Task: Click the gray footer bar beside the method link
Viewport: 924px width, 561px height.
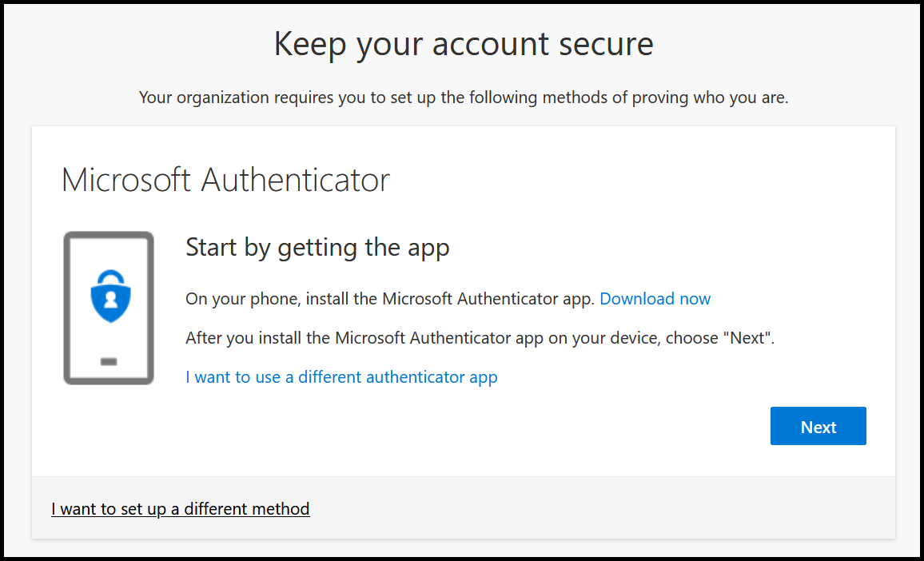Action: [x=589, y=508]
